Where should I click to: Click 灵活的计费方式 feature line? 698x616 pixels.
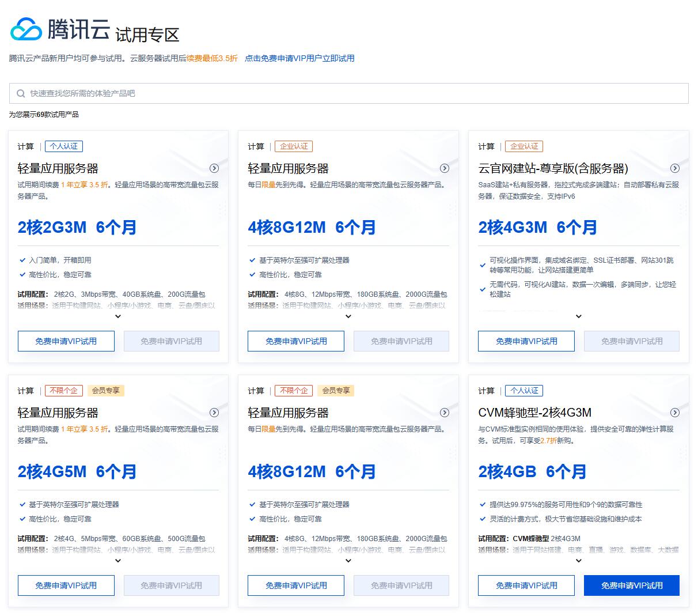tap(566, 519)
